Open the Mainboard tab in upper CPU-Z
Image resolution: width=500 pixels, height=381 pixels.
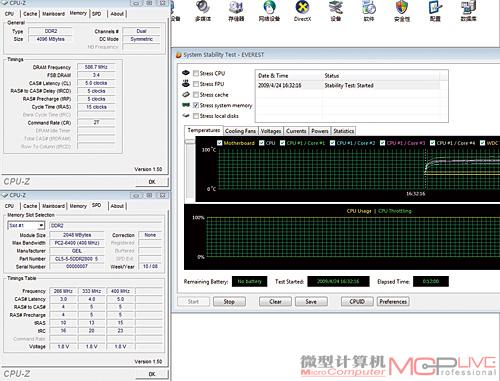pyautogui.click(x=53, y=14)
